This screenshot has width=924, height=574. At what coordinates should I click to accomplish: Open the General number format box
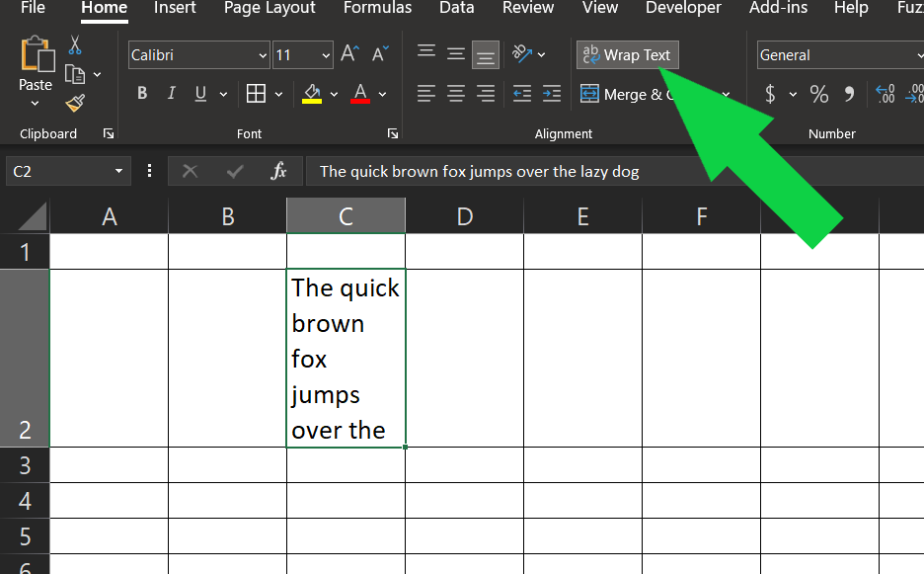[840, 55]
